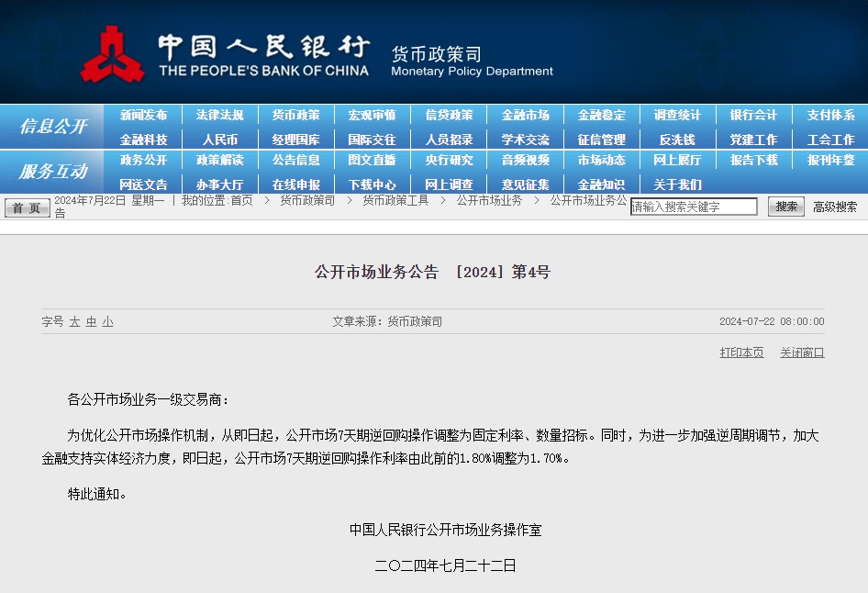Image resolution: width=868 pixels, height=593 pixels.
Task: Open the 金融稳定 menu item
Action: 602,115
